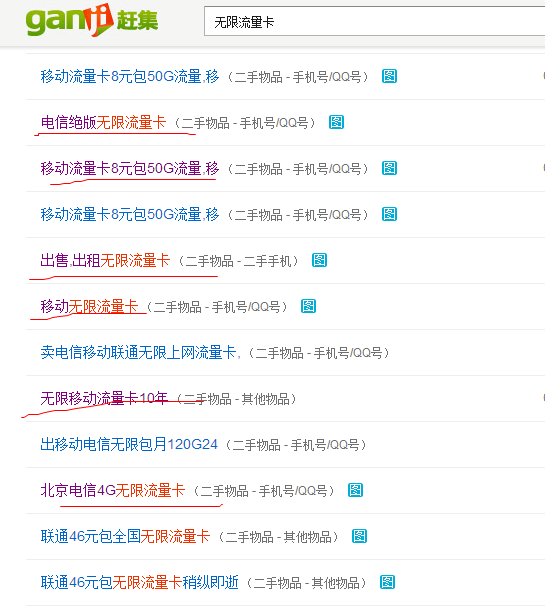Click the image icon beside 联通46元包无限流量卡稍纵即逝
This screenshot has height=606, width=545.
(x=387, y=582)
